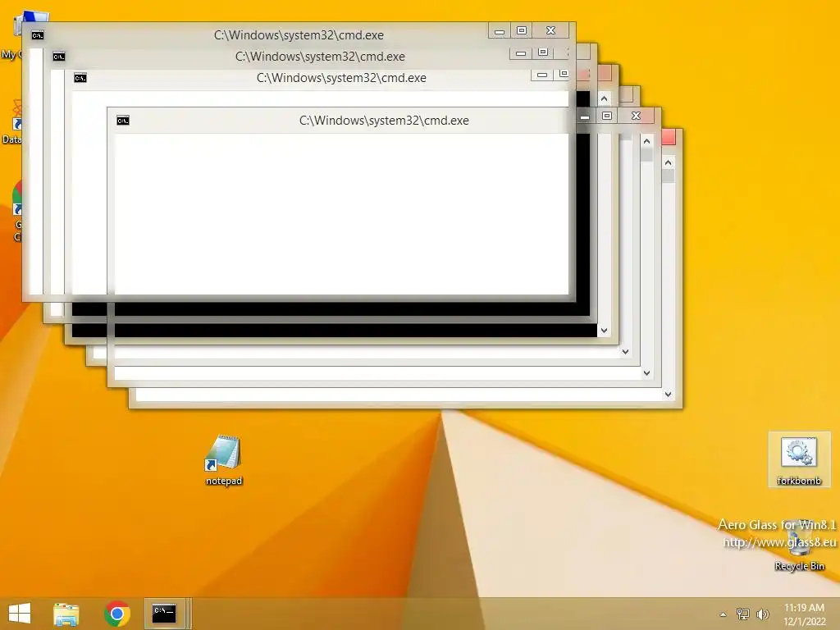
Task: Maximize the frontmost cmd window
Action: [x=607, y=116]
